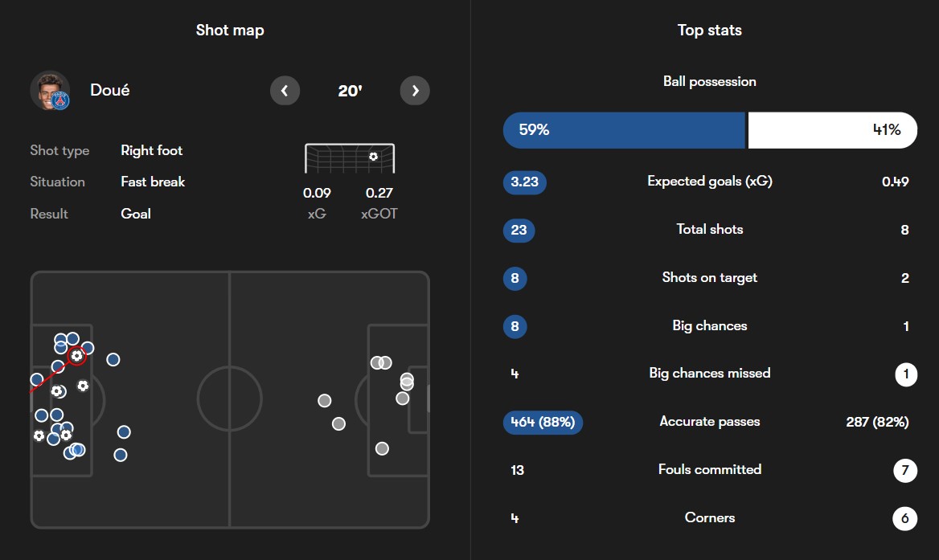Select the goal ball marker nearest the left byline
Image resolution: width=939 pixels, height=560 pixels.
pos(39,435)
